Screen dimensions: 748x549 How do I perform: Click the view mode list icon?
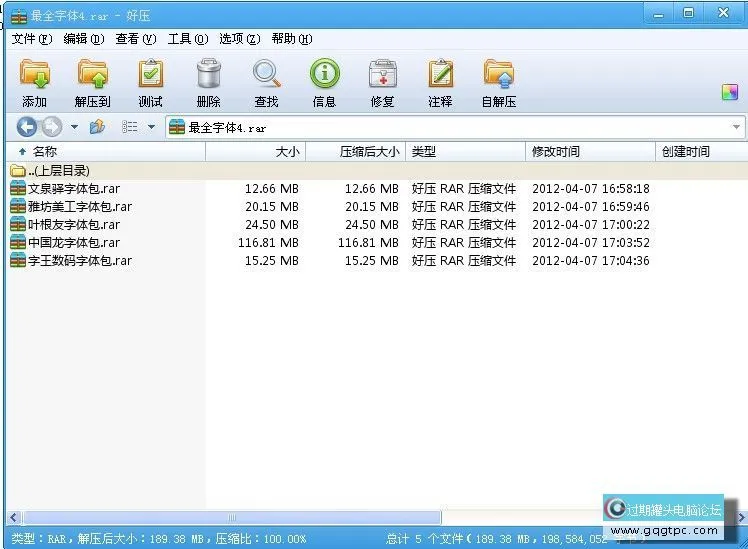coord(130,127)
